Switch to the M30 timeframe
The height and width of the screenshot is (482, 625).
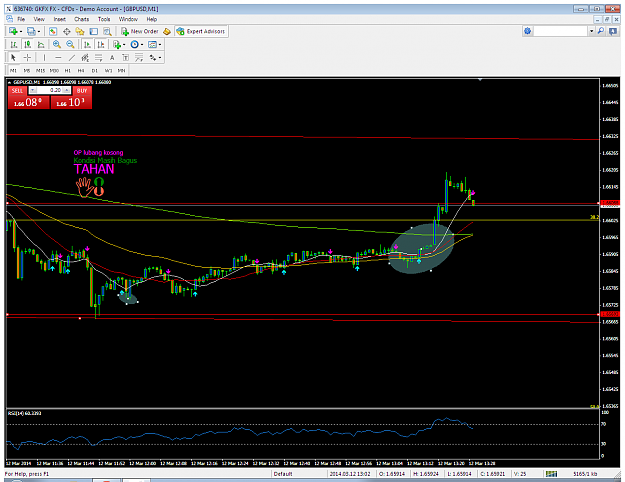54,71
